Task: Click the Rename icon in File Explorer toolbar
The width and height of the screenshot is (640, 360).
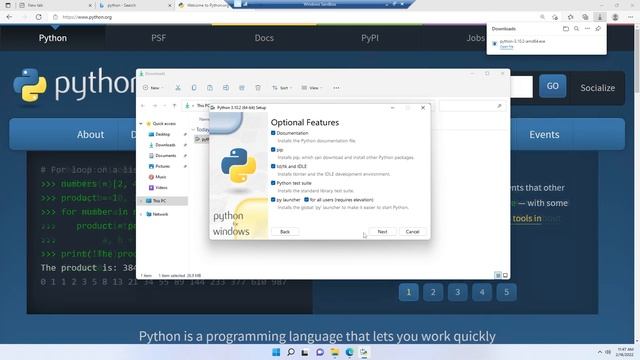Action: point(226,88)
